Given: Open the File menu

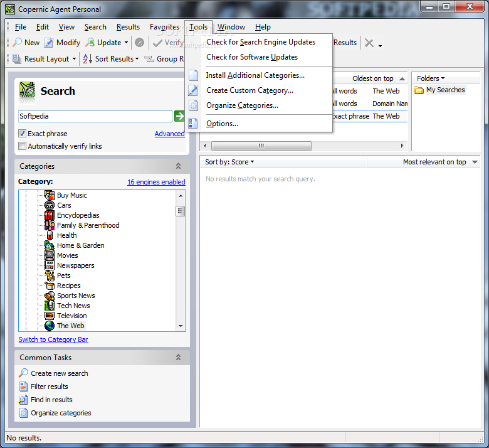Looking at the screenshot, I should coord(21,27).
